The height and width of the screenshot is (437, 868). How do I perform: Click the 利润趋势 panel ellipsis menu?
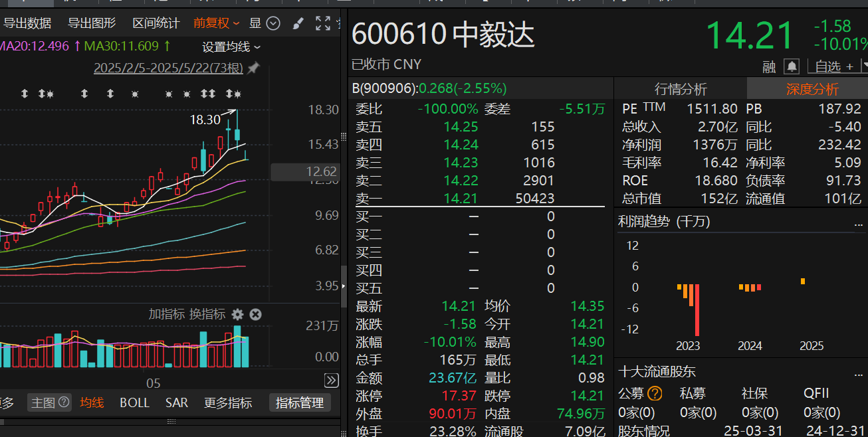click(859, 223)
